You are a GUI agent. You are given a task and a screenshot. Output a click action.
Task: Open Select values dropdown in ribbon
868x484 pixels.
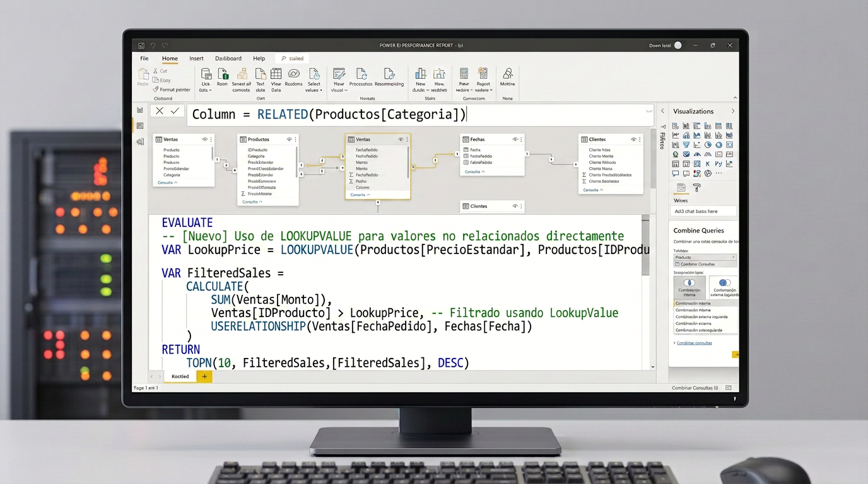[x=314, y=80]
